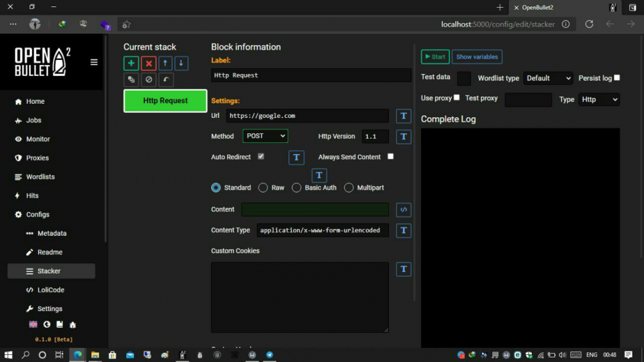Open browser favorites star icon
The image size is (644, 362).
[x=126, y=24]
